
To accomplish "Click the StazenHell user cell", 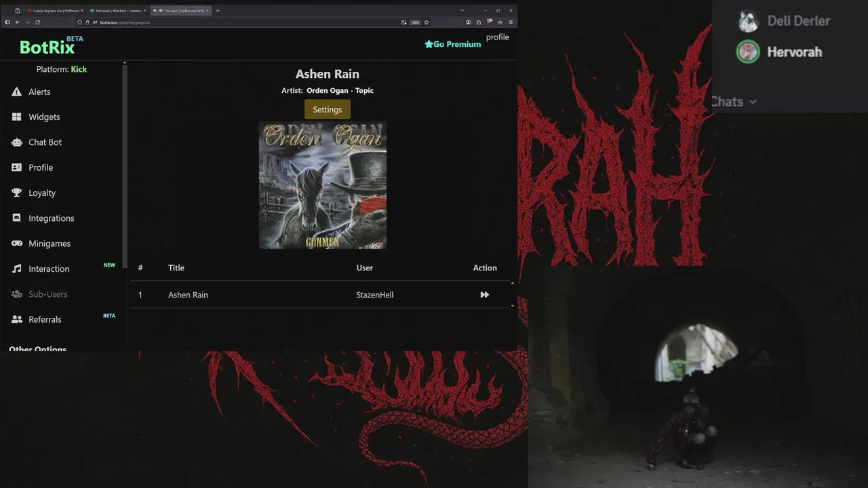I will pos(375,295).
